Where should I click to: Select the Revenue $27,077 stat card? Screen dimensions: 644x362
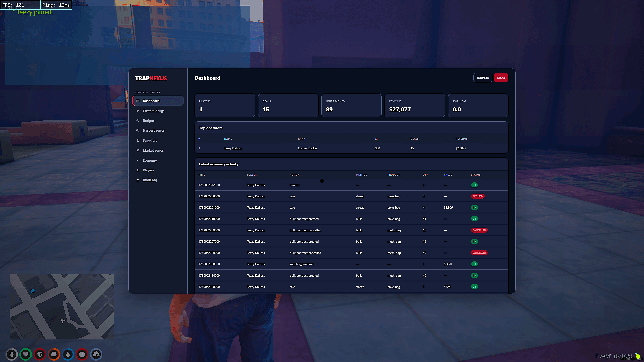pyautogui.click(x=415, y=105)
